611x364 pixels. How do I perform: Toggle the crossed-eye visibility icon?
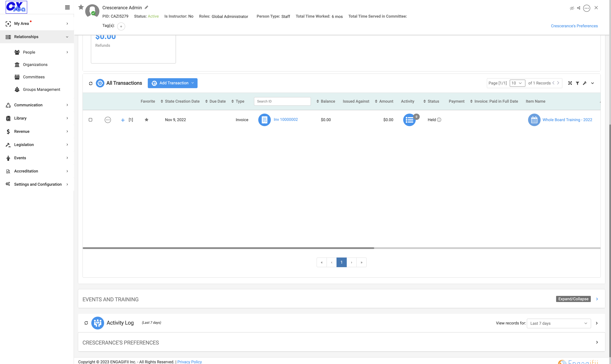click(572, 8)
